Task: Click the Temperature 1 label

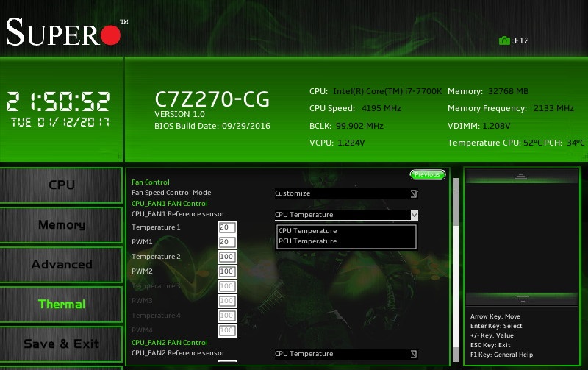Action: point(156,227)
